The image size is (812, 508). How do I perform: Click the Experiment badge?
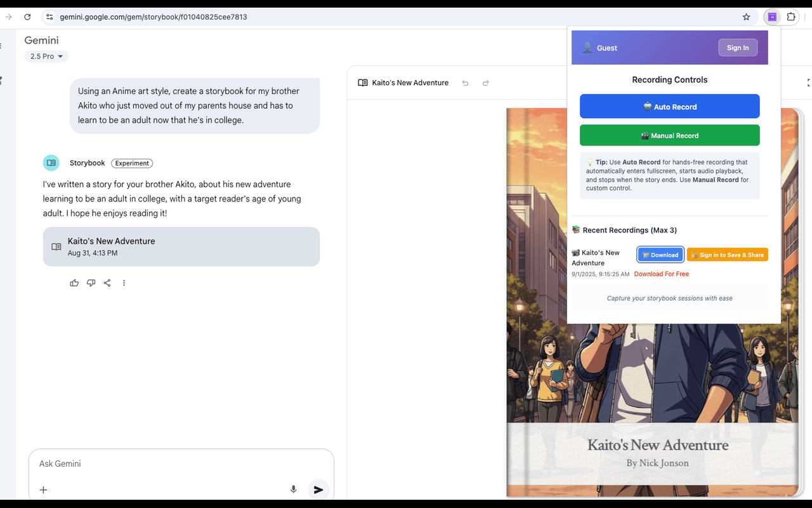(132, 163)
